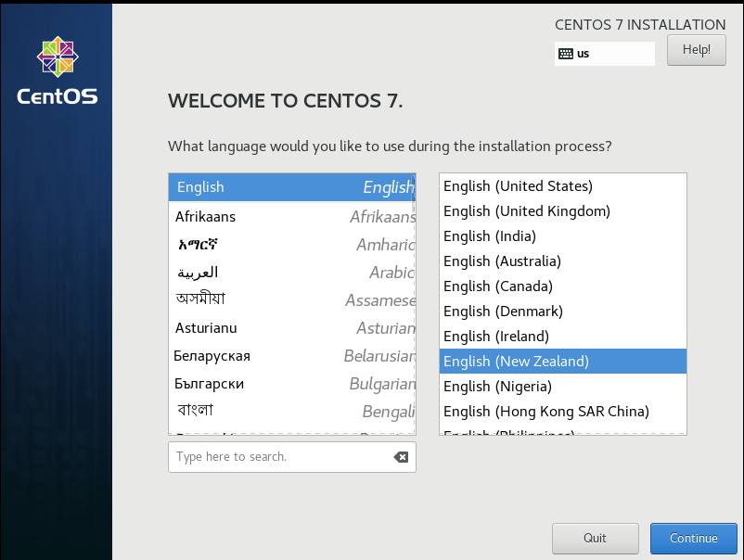Click the keyboard layout icon

point(565,54)
